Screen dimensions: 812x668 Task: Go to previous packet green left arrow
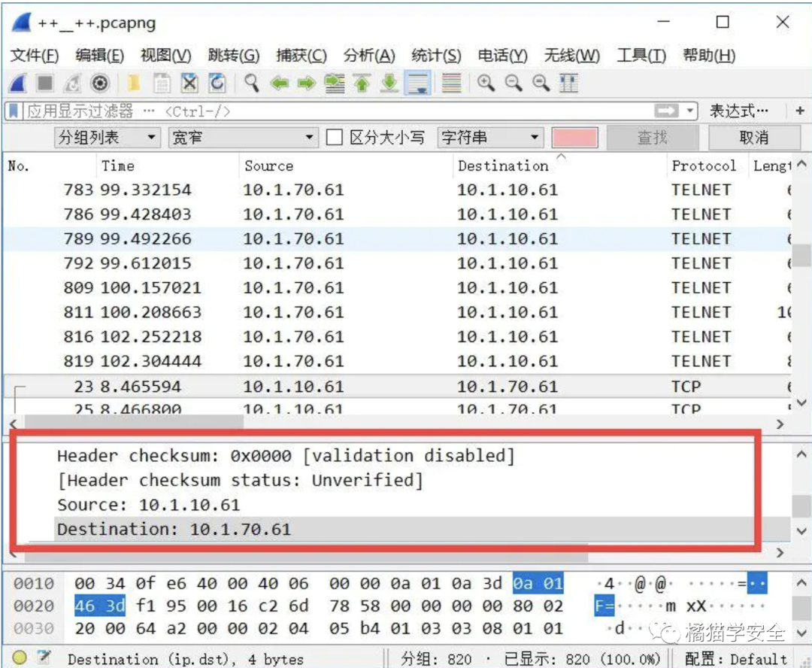[280, 83]
